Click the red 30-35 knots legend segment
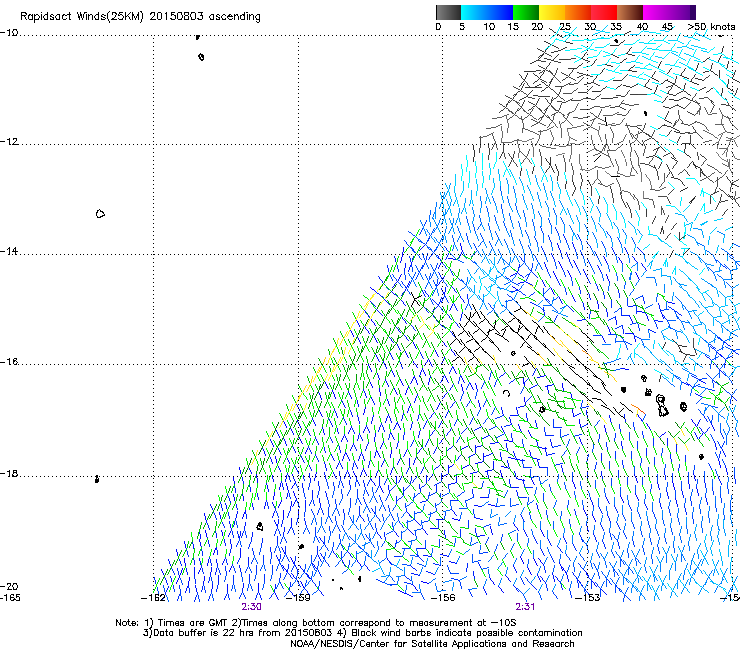 pyautogui.click(x=604, y=12)
